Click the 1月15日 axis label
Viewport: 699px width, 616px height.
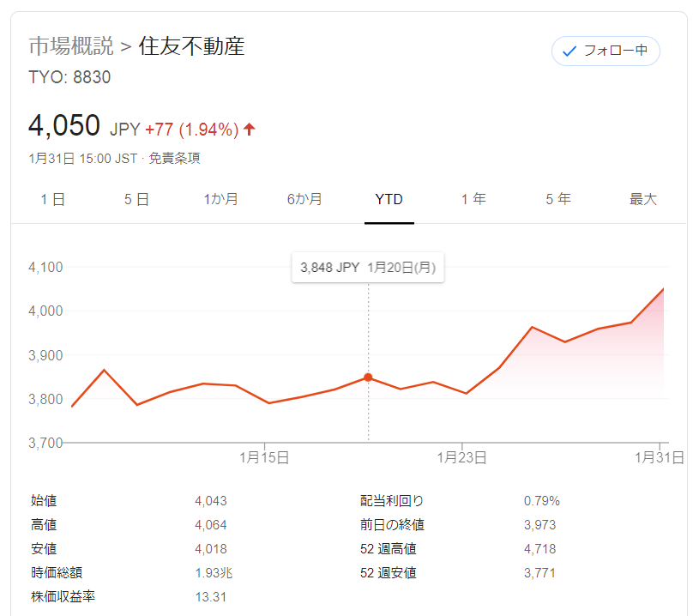tap(264, 457)
